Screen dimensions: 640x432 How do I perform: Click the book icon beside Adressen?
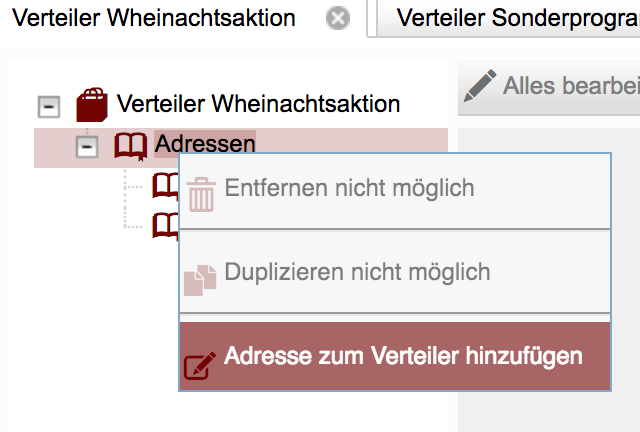point(130,146)
